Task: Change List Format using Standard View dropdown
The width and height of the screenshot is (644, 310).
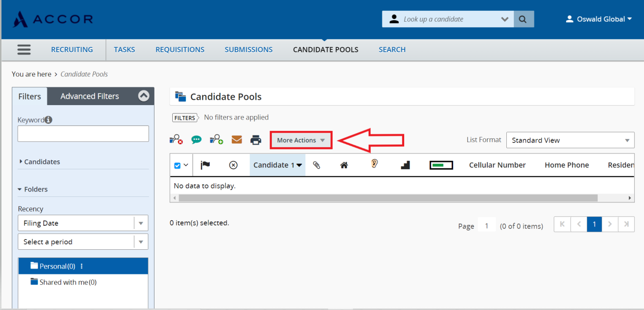Action: [x=570, y=140]
